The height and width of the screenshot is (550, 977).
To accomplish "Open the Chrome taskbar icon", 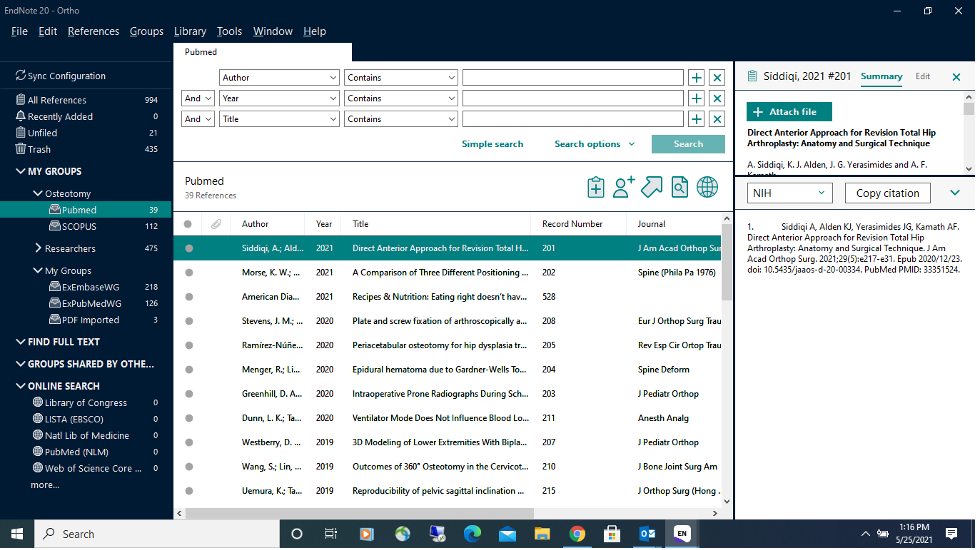I will (x=577, y=534).
